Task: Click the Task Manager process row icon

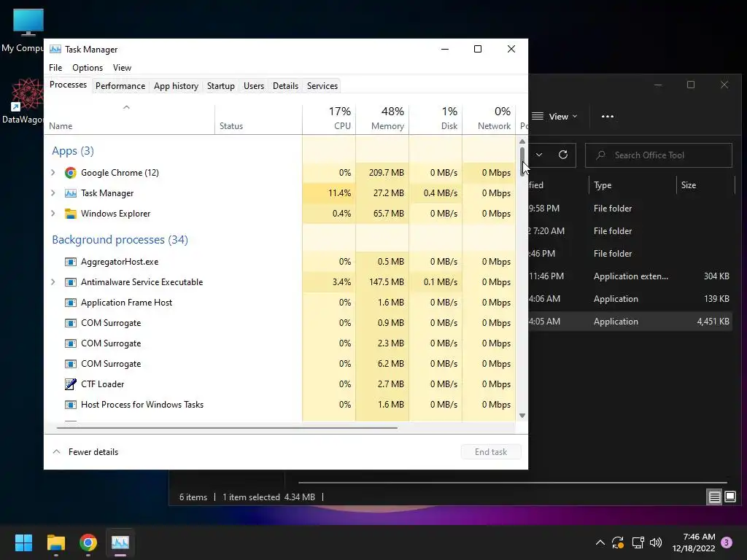Action: tap(71, 192)
